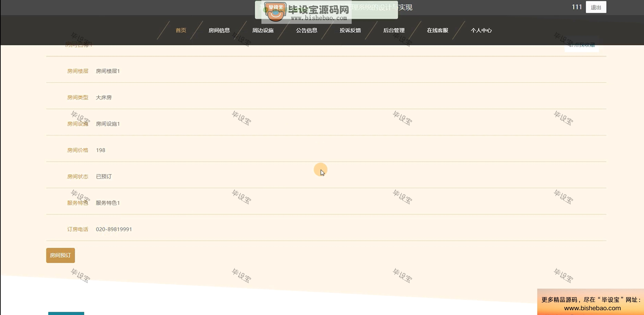Click the 房间预订 room booking button
The height and width of the screenshot is (315, 644).
60,255
